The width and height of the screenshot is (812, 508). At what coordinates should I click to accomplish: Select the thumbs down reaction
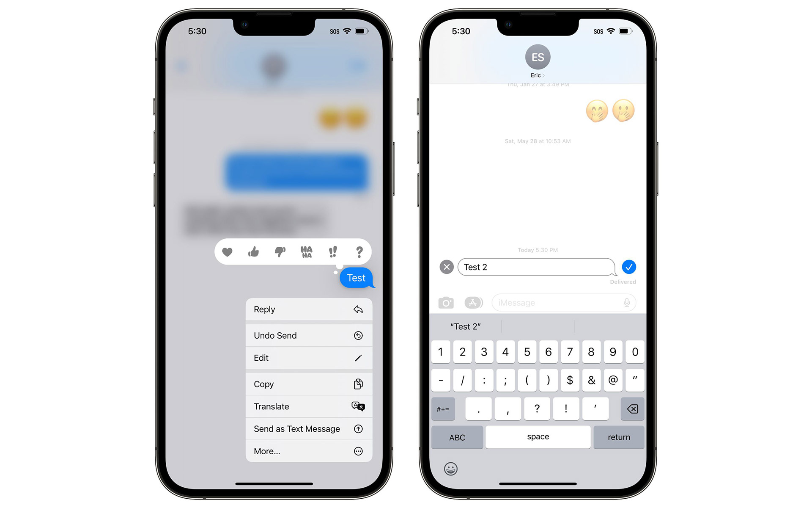click(280, 253)
